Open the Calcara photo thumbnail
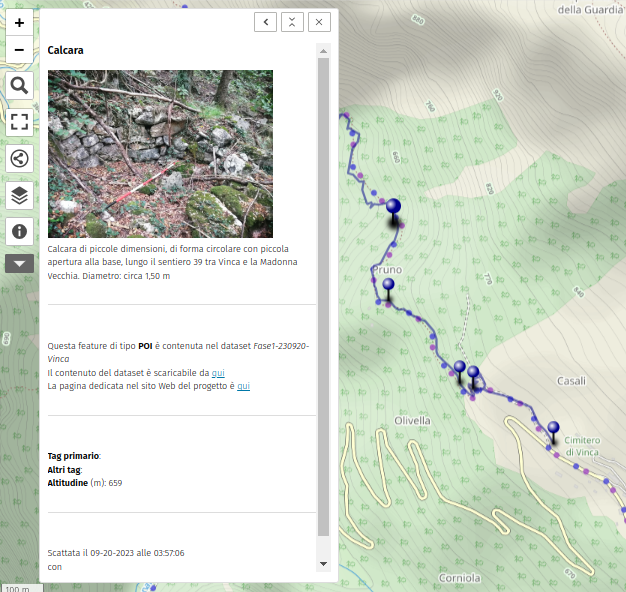The width and height of the screenshot is (626, 592). point(160,154)
